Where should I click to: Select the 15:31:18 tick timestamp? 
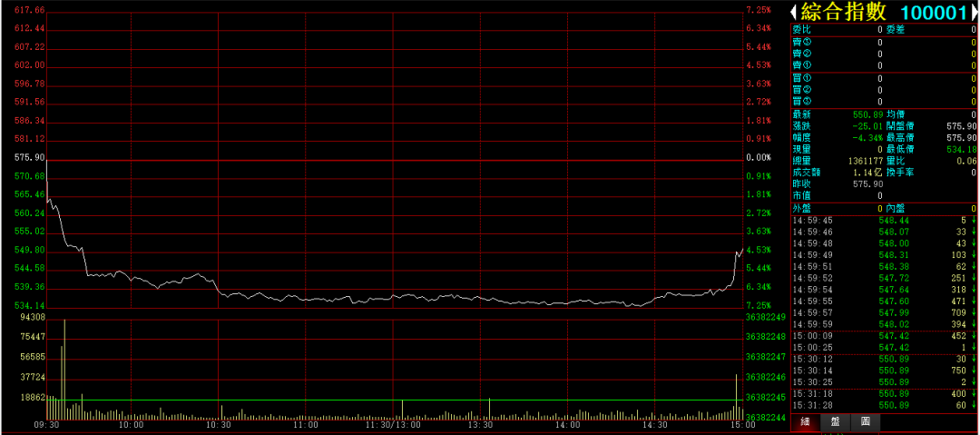[812, 393]
